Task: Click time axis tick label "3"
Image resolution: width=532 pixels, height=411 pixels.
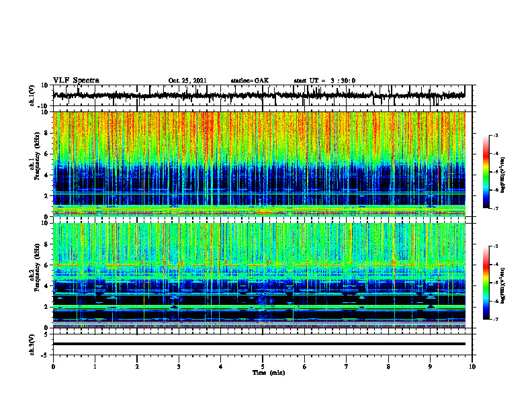Action: pos(179,367)
